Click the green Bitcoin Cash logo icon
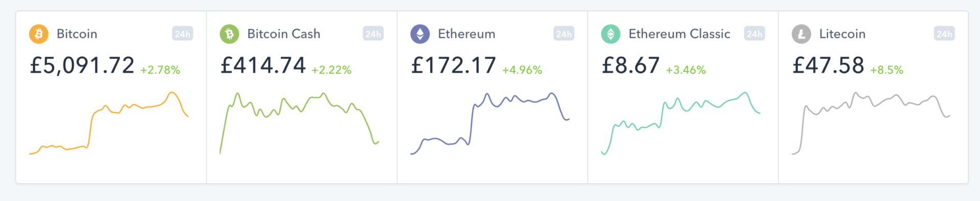The image size is (980, 201). click(229, 34)
